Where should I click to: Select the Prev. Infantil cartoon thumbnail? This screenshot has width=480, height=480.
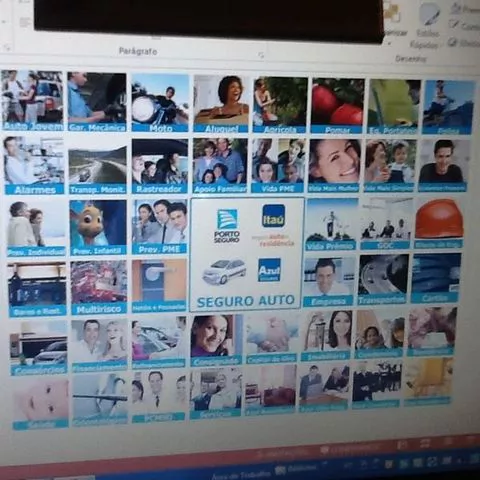point(98,228)
